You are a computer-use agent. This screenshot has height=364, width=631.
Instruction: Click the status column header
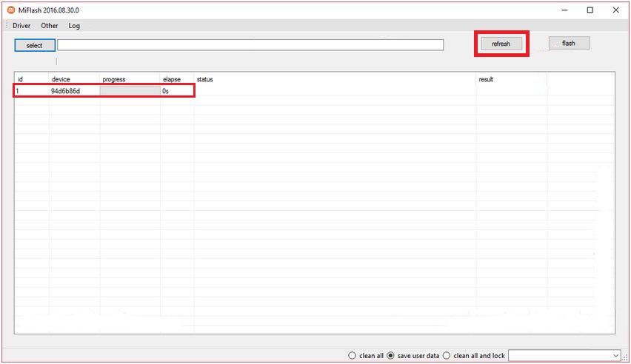(x=335, y=79)
